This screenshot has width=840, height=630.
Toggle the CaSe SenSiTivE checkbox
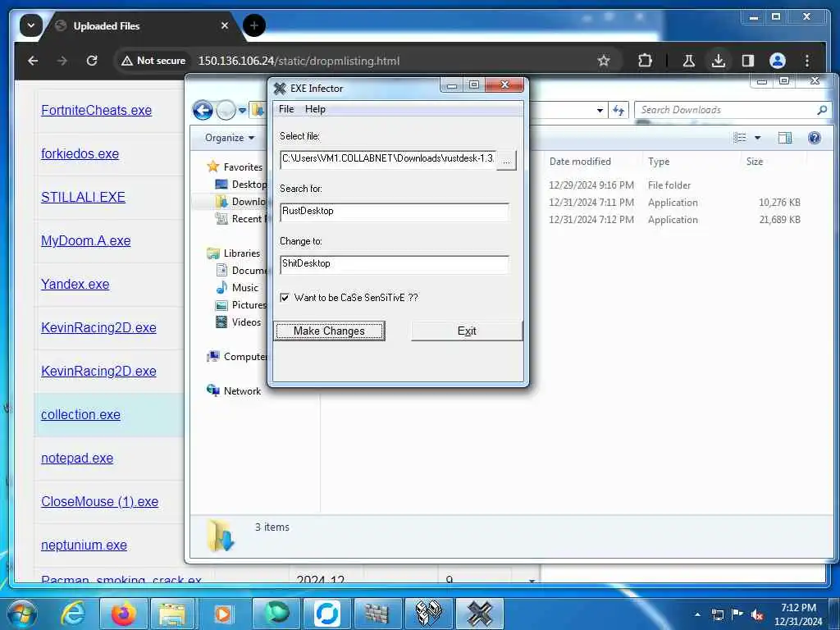(x=285, y=297)
